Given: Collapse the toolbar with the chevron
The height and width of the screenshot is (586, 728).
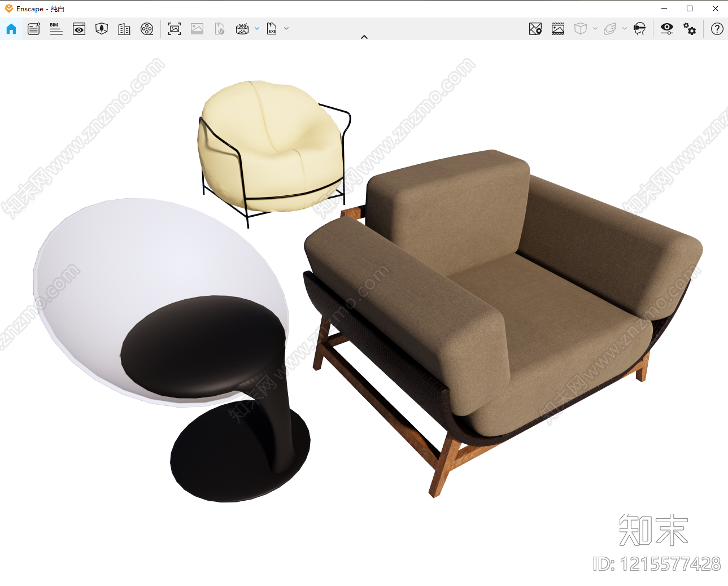Looking at the screenshot, I should point(364,37).
